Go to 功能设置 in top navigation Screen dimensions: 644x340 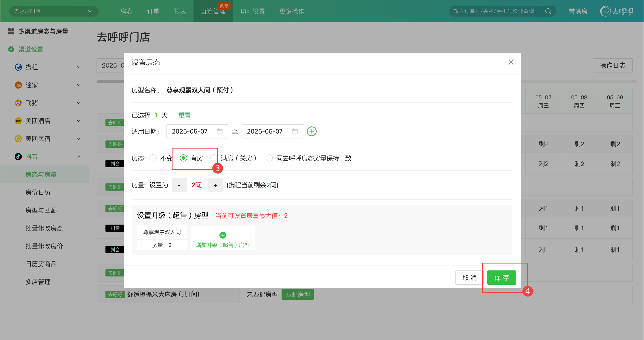[252, 11]
